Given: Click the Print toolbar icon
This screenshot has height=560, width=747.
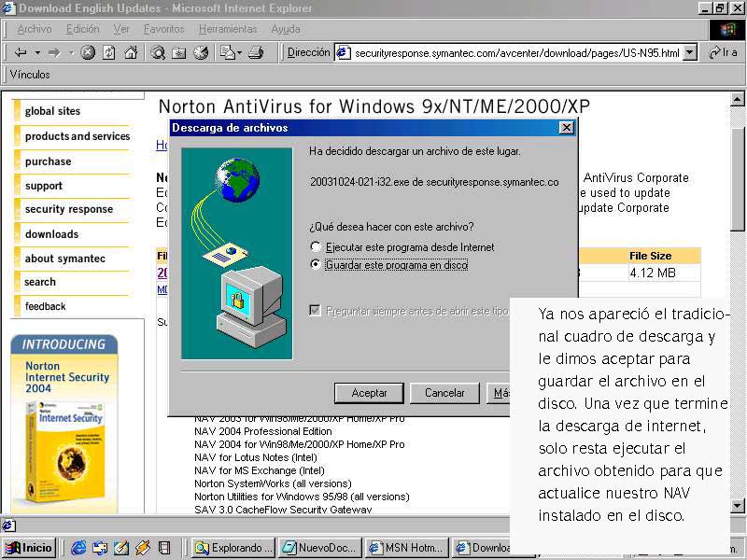Looking at the screenshot, I should click(256, 52).
